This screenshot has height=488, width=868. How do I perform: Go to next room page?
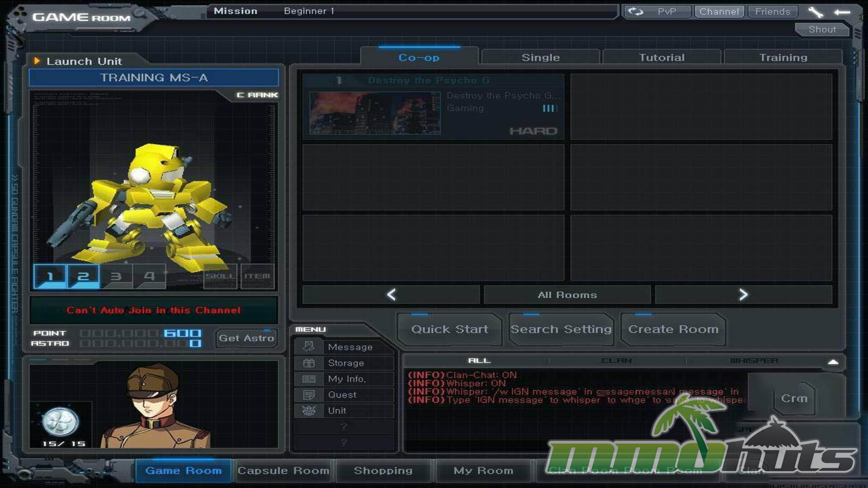tap(743, 295)
